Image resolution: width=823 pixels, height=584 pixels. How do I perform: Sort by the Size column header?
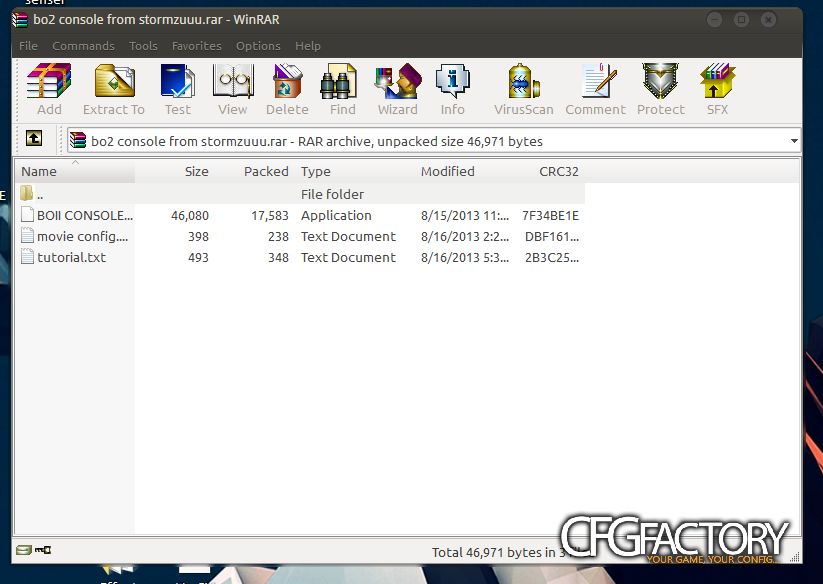click(197, 172)
